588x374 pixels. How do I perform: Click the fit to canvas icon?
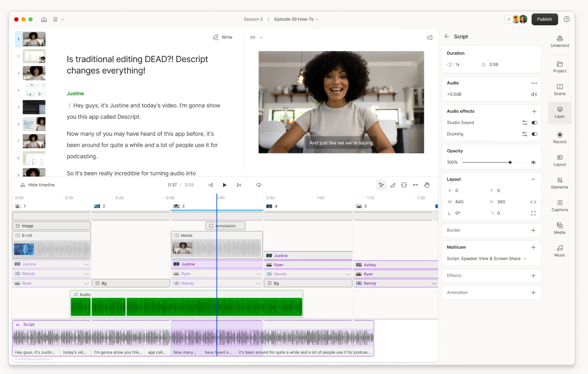coord(533,213)
